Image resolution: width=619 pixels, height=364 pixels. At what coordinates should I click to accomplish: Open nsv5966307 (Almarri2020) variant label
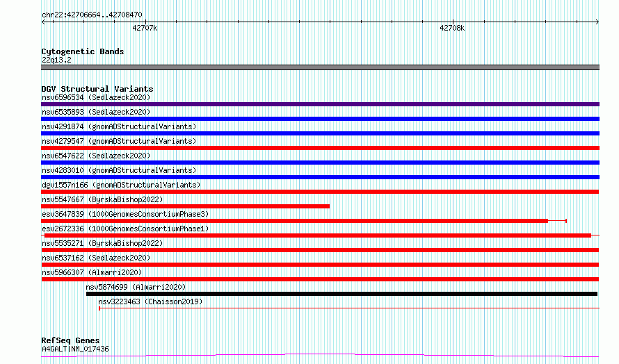(92, 272)
